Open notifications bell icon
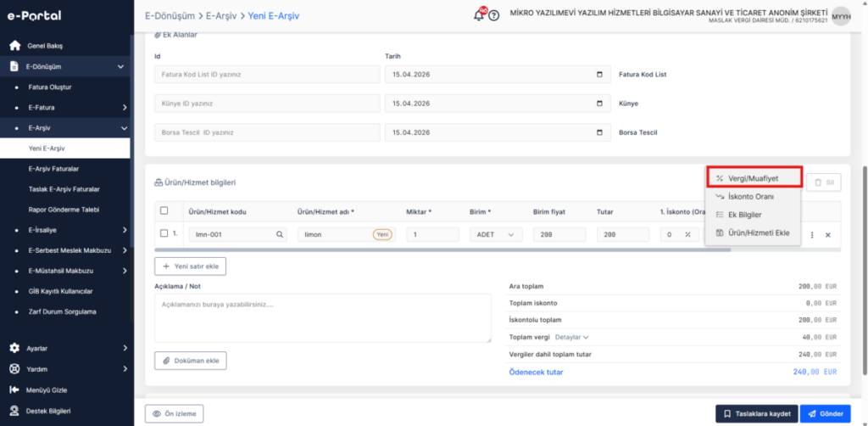Screen dimensions: 868x426 coord(479,15)
